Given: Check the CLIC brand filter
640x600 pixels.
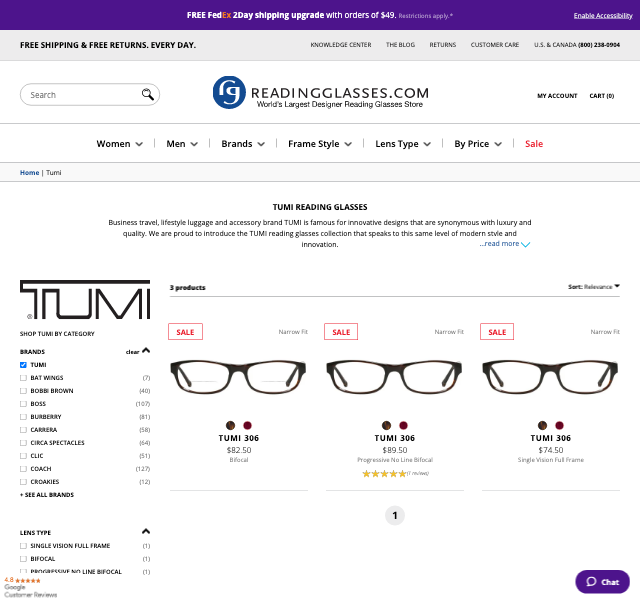Looking at the screenshot, I should pos(23,456).
